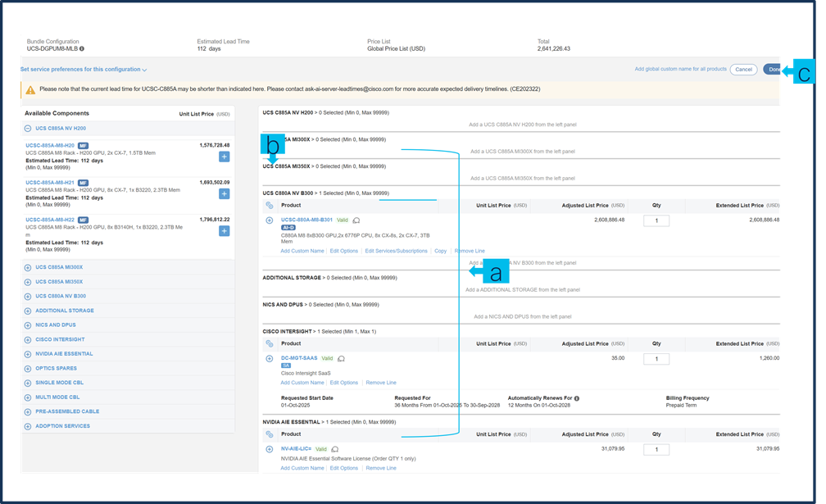Image resolution: width=826 pixels, height=504 pixels.
Task: Click the warning triangle icon in the notice banner
Action: point(30,90)
